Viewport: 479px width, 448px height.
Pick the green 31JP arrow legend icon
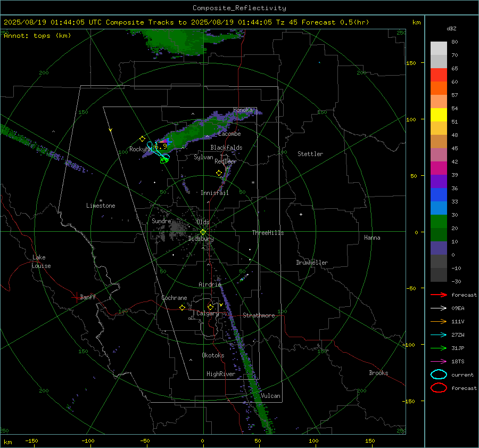pos(439,348)
